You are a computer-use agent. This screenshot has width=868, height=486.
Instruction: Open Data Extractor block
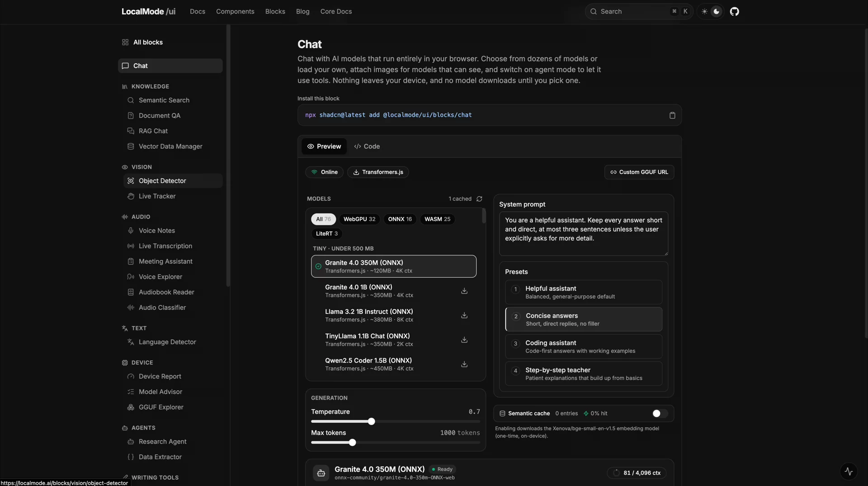coord(173,457)
